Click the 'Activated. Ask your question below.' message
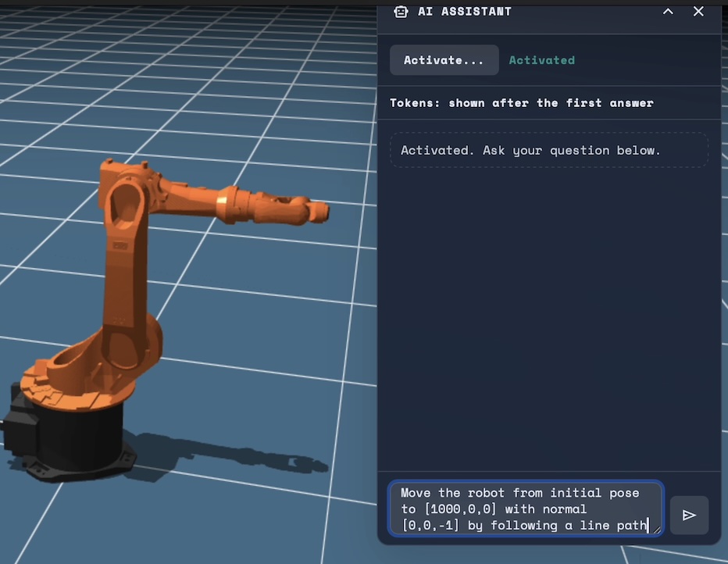 click(x=549, y=150)
